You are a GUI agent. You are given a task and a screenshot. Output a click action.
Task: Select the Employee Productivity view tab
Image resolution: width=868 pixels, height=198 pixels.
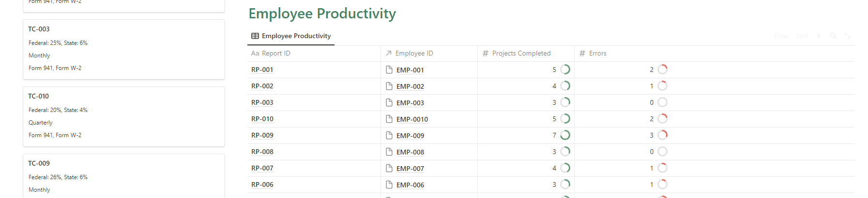296,36
